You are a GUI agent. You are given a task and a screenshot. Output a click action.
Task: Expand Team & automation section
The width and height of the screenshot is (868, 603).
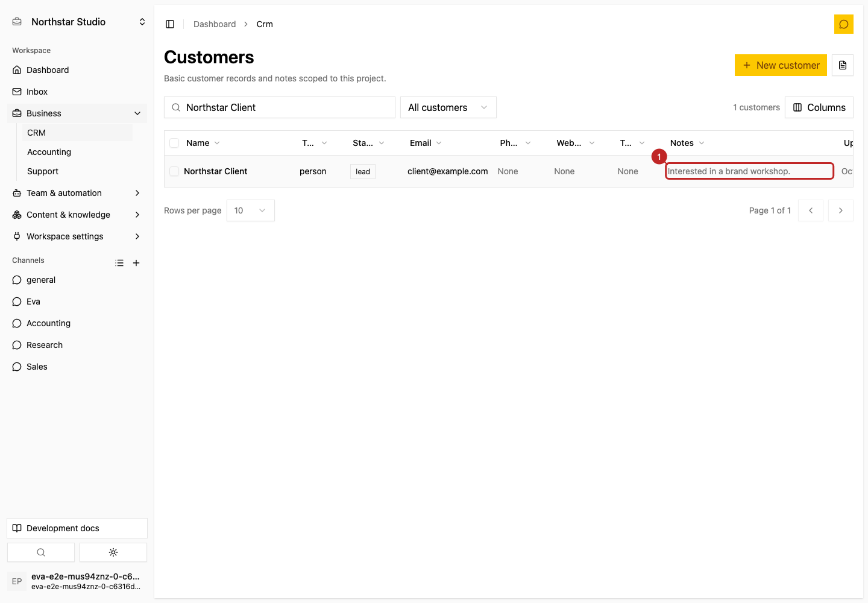pos(77,193)
